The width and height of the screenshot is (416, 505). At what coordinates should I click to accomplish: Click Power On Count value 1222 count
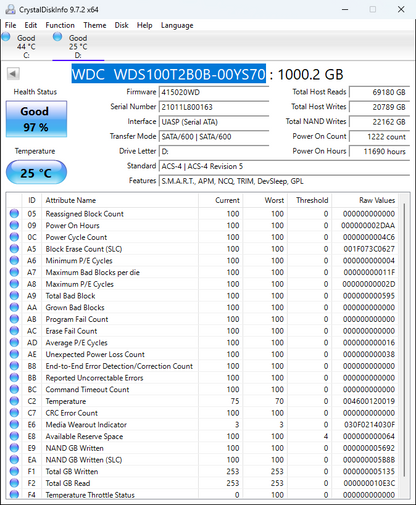pyautogui.click(x=379, y=137)
